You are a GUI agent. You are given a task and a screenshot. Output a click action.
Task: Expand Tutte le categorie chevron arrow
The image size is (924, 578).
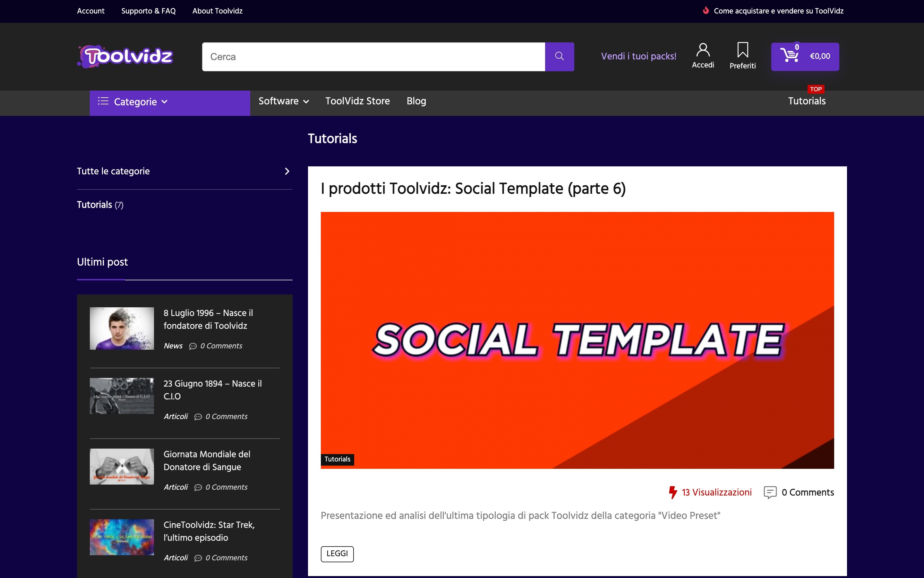(x=287, y=171)
